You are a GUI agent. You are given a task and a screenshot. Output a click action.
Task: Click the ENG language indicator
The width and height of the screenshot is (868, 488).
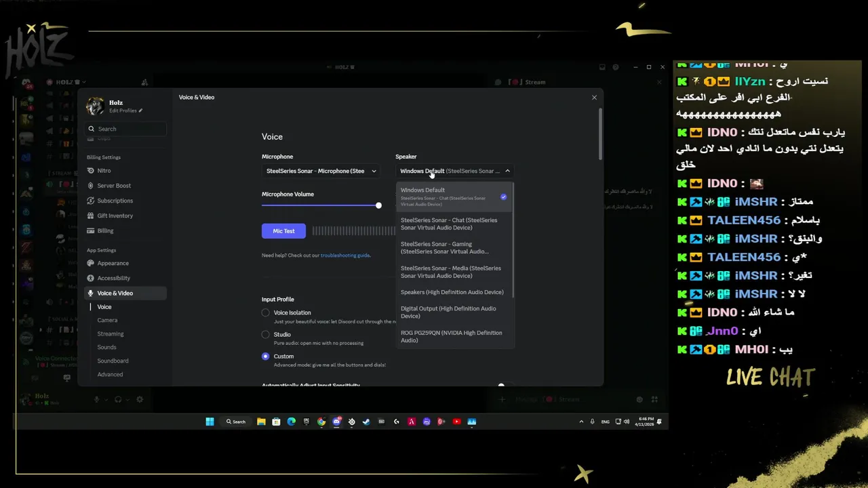tap(606, 422)
